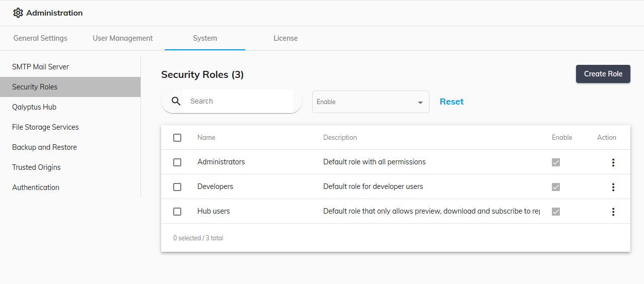The image size is (644, 284).
Task: Click the Action column header
Action: pos(607,138)
